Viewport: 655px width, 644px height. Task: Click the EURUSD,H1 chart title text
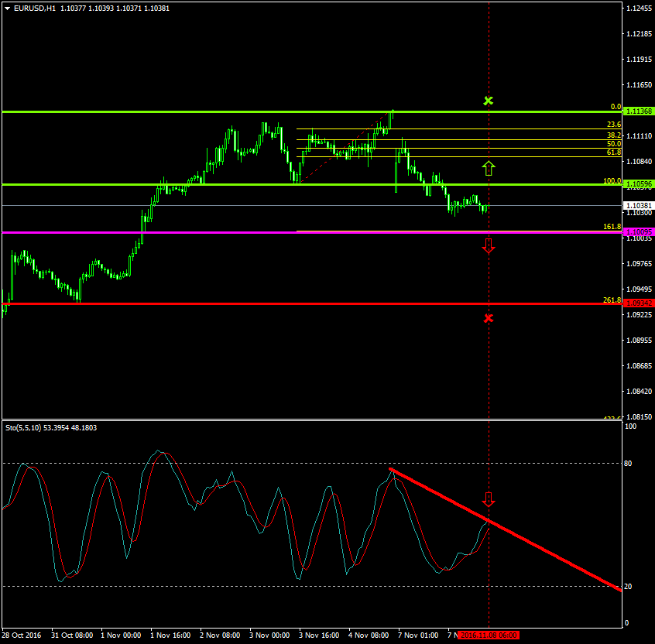(x=33, y=8)
